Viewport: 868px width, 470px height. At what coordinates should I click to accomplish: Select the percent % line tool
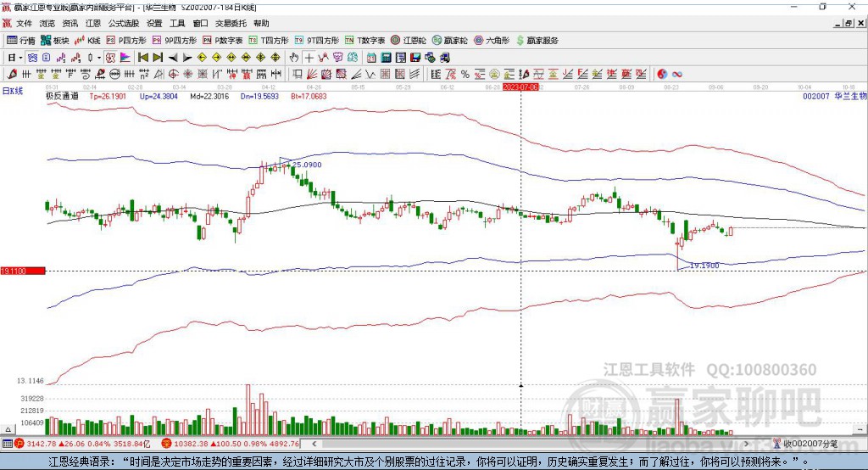click(465, 74)
